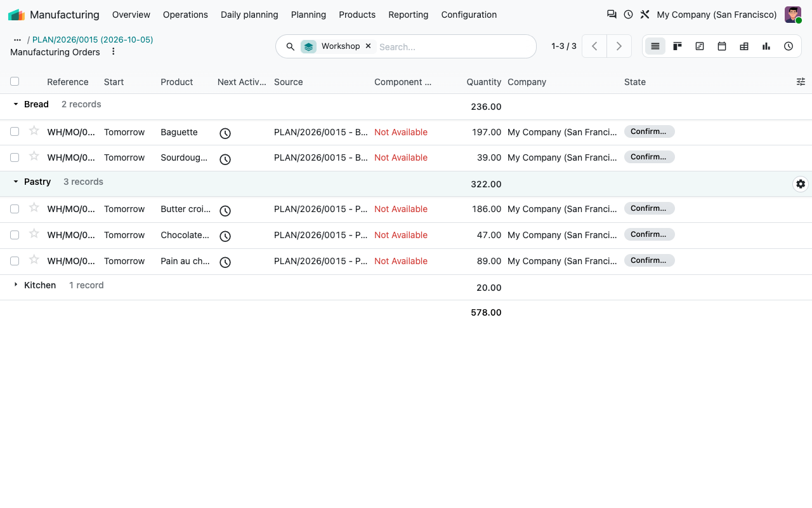Open the conversations chat icon
The height and width of the screenshot is (508, 812).
point(612,14)
